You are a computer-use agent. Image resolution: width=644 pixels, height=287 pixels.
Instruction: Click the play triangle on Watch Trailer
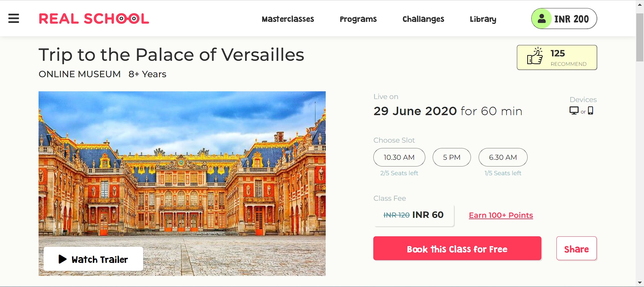tap(62, 259)
